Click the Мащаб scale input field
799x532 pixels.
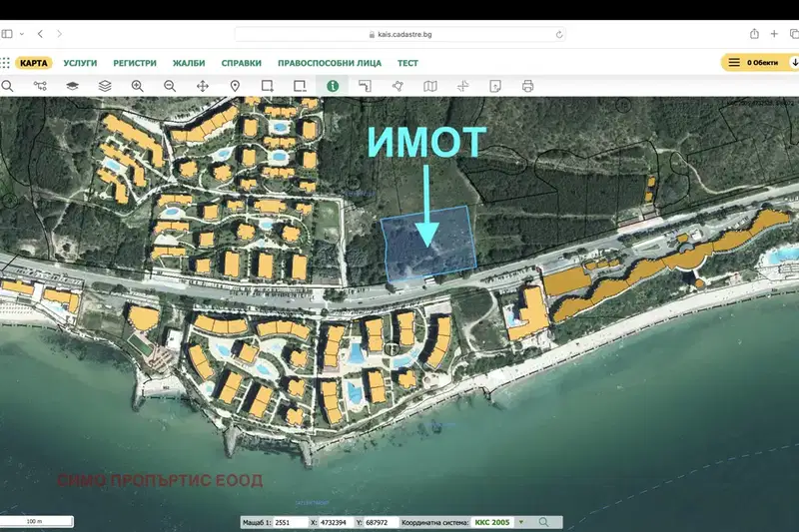291,522
